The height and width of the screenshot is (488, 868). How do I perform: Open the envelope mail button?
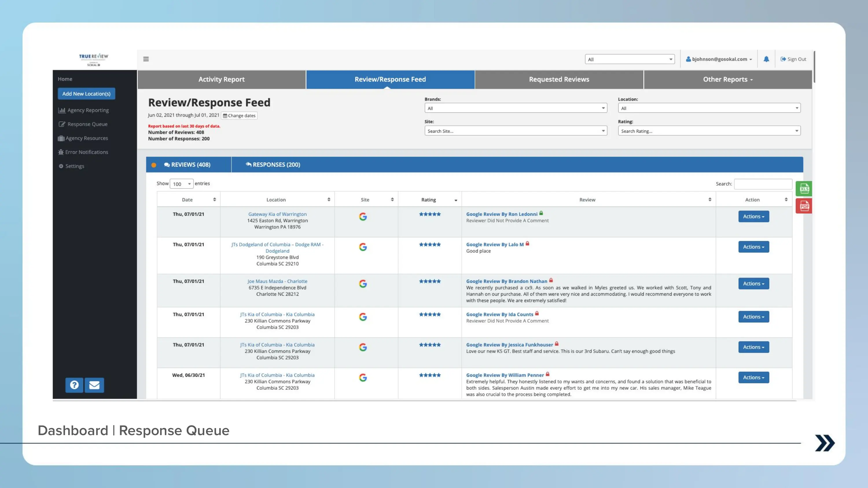[94, 385]
